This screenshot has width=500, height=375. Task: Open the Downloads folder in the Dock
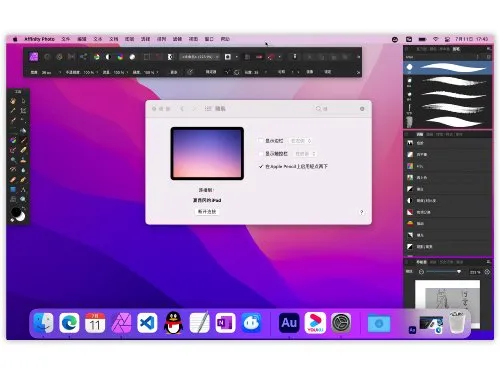379,323
